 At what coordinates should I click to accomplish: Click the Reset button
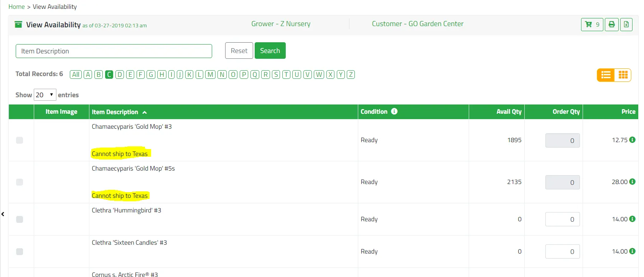(239, 51)
